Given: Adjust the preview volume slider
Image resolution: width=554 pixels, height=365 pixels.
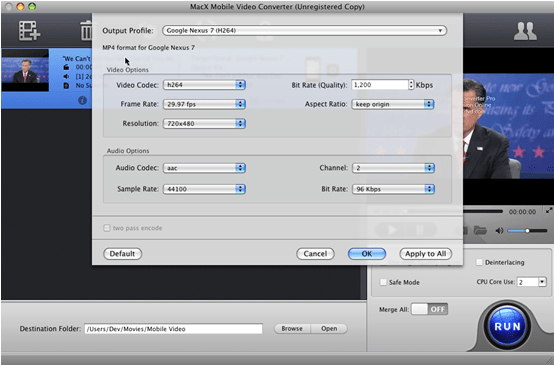Looking at the screenshot, I should [527, 231].
